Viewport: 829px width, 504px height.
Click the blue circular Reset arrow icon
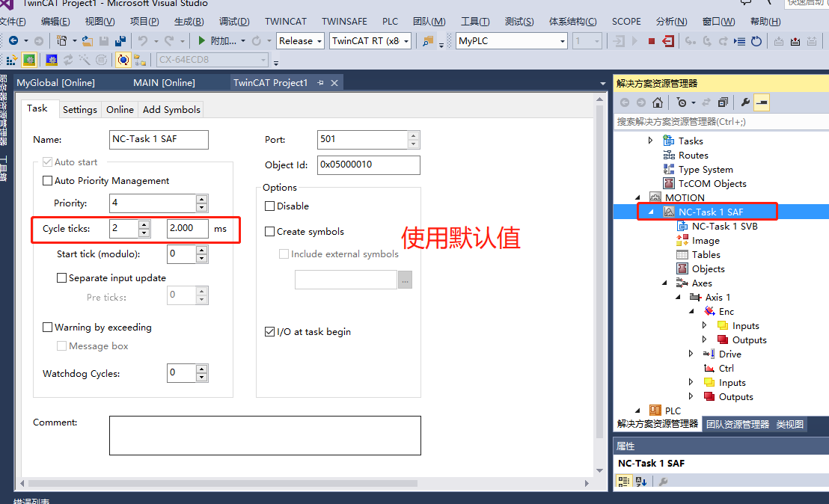pyautogui.click(x=756, y=40)
